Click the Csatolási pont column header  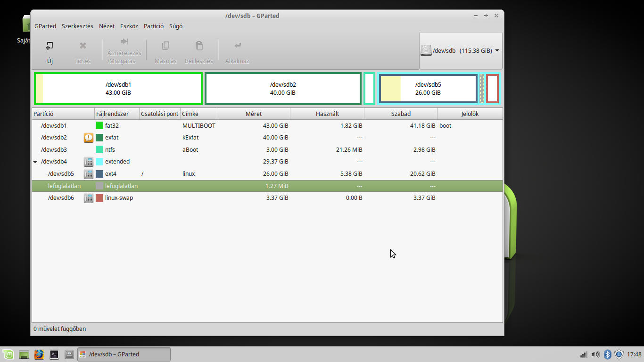[x=160, y=114]
